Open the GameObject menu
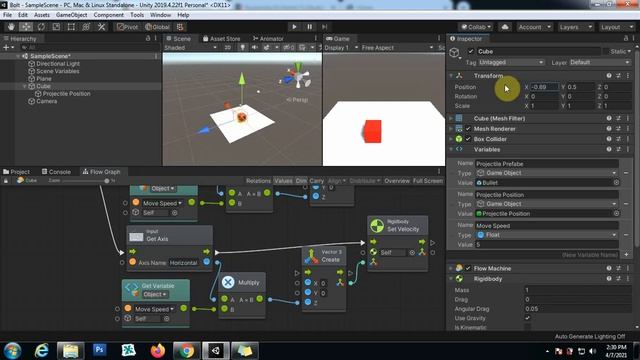 (x=71, y=15)
